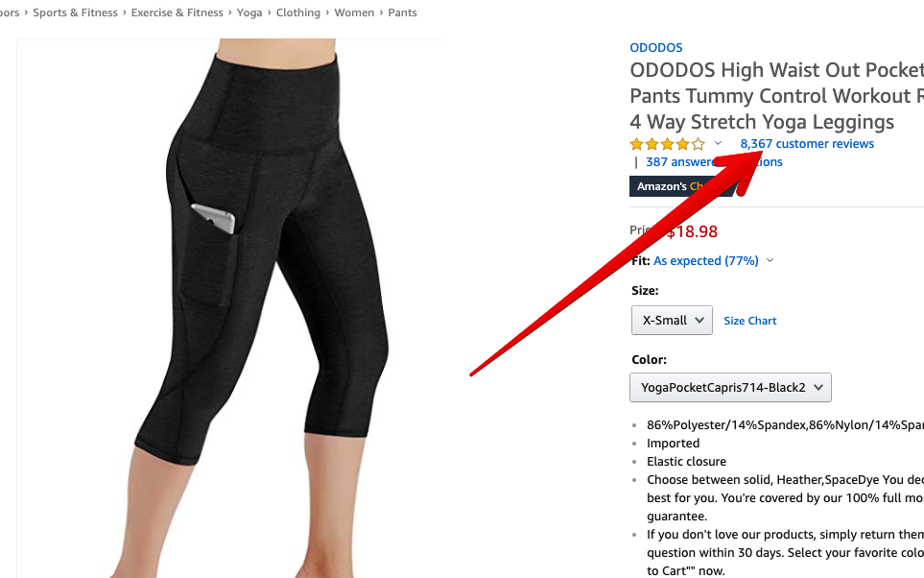924x578 pixels.
Task: Go to Sports & Fitness breadcrumb
Action: click(x=76, y=12)
